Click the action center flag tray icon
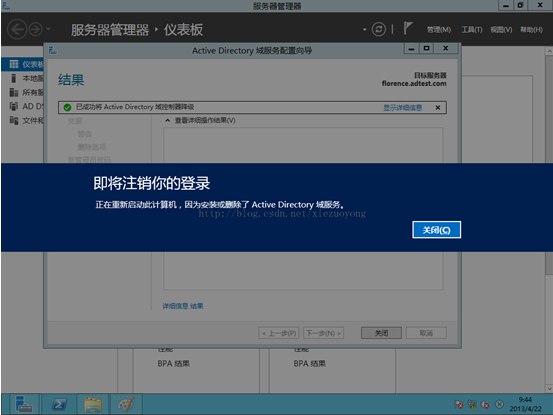This screenshot has width=553, height=415. tap(458, 404)
